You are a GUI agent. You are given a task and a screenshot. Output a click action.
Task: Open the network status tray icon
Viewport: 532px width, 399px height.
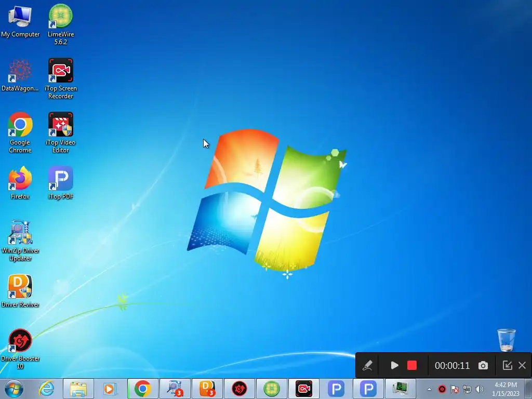click(467, 389)
